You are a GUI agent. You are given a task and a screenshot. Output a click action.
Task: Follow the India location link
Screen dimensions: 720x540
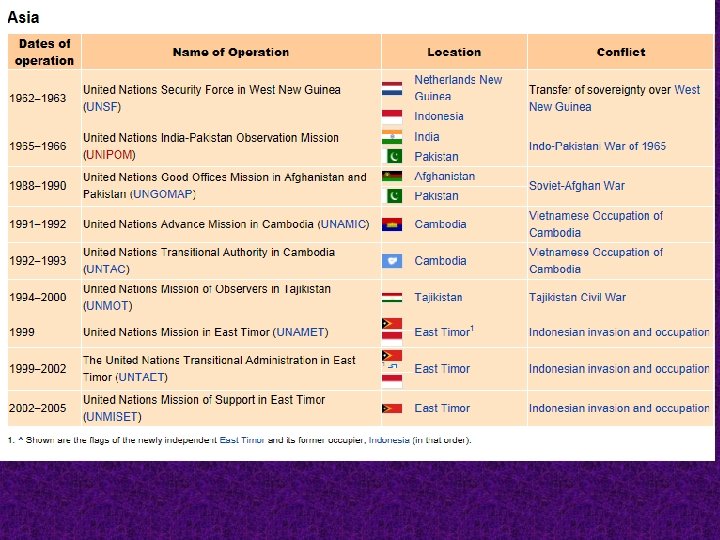pos(427,137)
